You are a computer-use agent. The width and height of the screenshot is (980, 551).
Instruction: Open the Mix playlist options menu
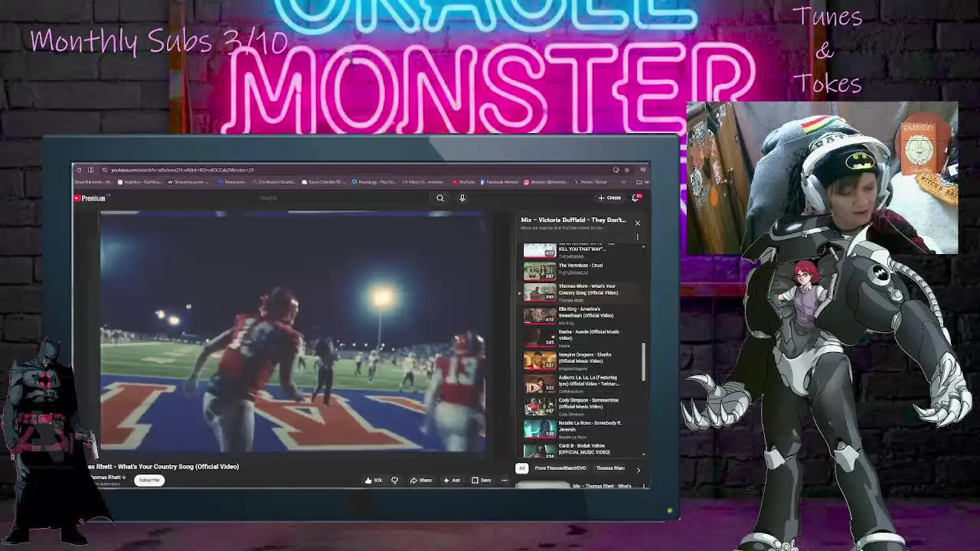637,237
